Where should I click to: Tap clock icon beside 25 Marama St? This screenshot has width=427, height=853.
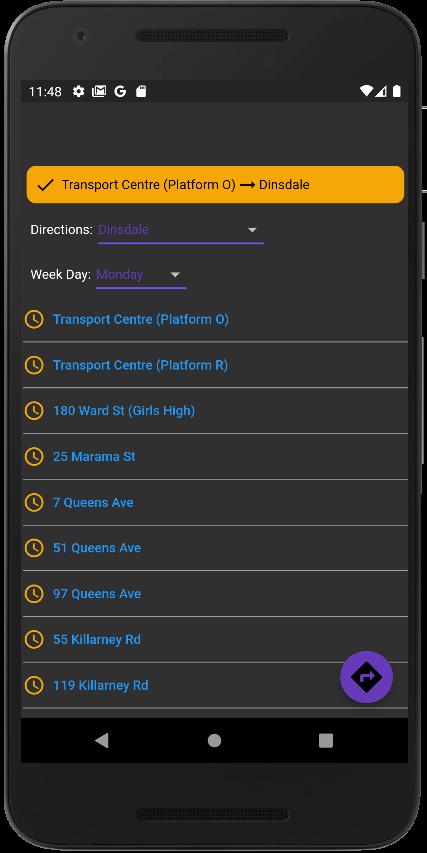tap(34, 456)
